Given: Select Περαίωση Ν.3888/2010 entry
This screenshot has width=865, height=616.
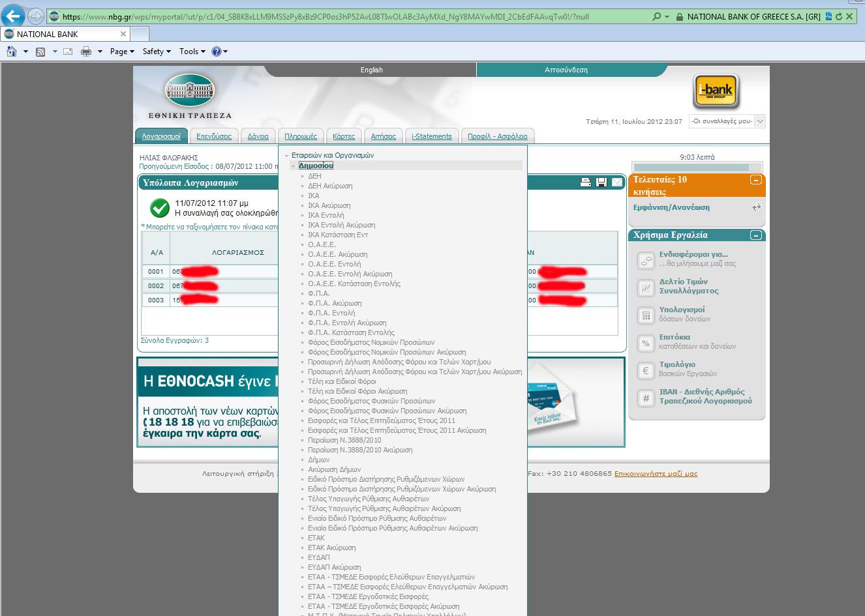Looking at the screenshot, I should (x=344, y=440).
